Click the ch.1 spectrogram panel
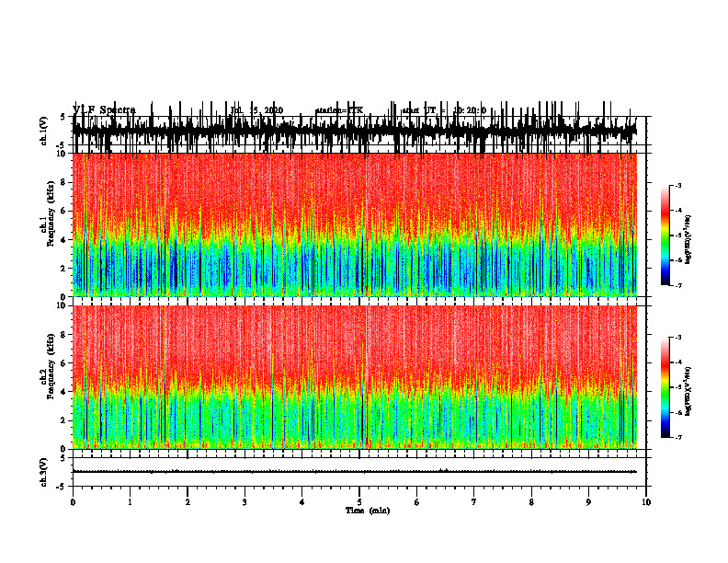 click(354, 224)
